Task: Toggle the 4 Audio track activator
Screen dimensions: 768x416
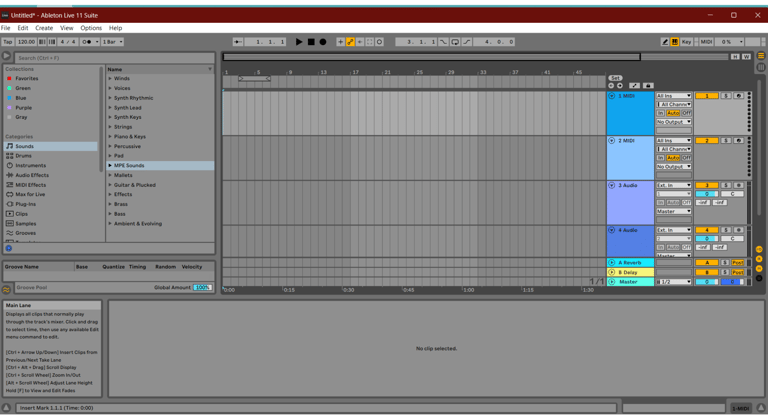Action: pyautogui.click(x=707, y=230)
